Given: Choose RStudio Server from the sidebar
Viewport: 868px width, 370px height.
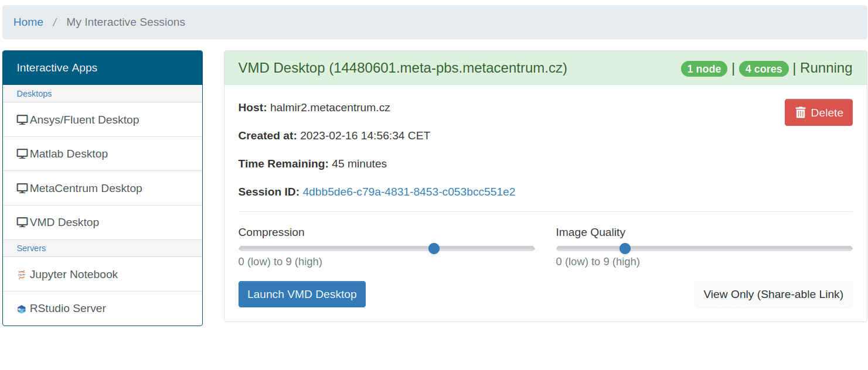Looking at the screenshot, I should [68, 309].
